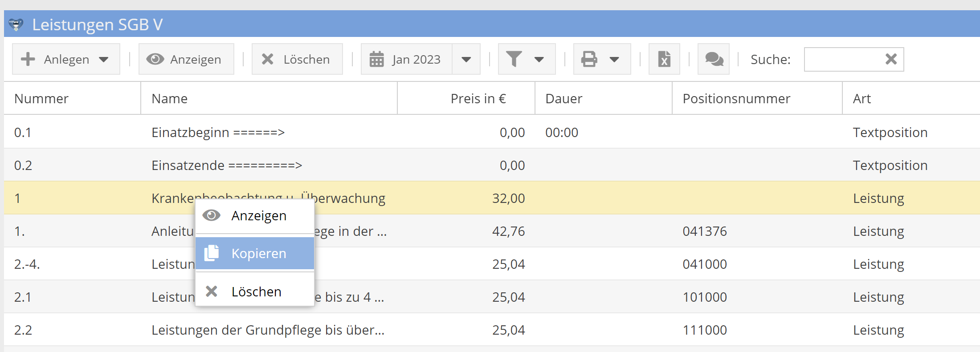The width and height of the screenshot is (980, 352).
Task: Export the table to Excel
Action: [664, 59]
